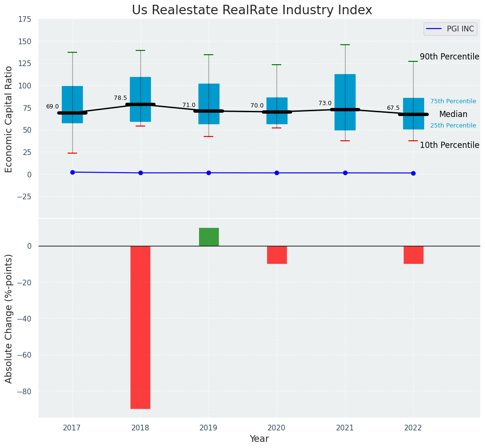Screen dimensions: 485x448
Task: Click the 25th Percentile label
Action: 453,126
